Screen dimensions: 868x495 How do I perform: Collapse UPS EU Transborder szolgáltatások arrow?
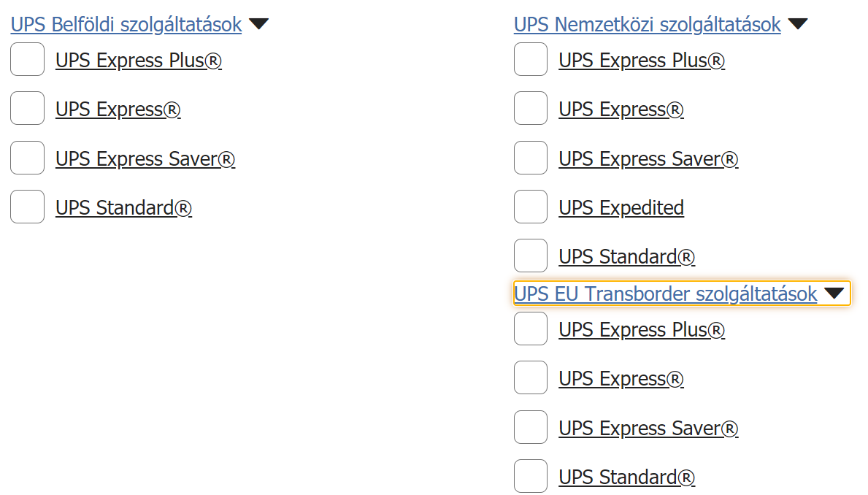[x=834, y=293]
